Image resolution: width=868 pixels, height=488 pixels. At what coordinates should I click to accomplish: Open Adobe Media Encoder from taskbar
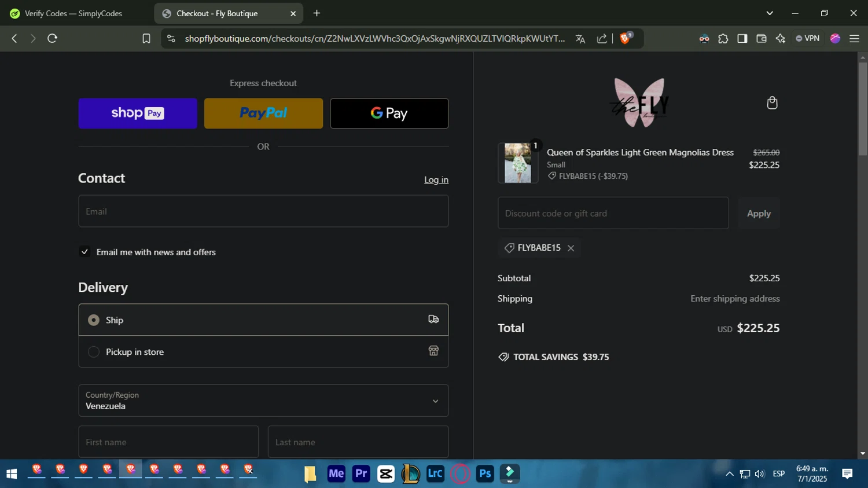[x=336, y=474]
